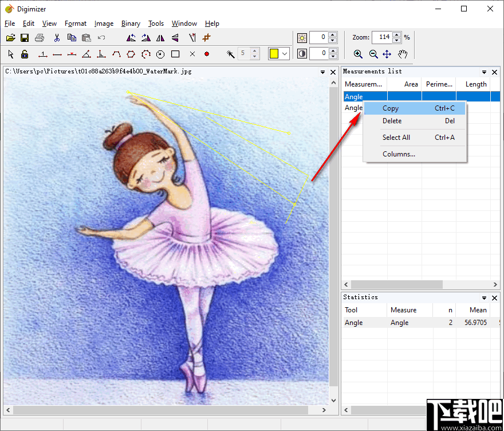Open the Measurements list panel menu arrow
504x431 pixels.
point(484,72)
